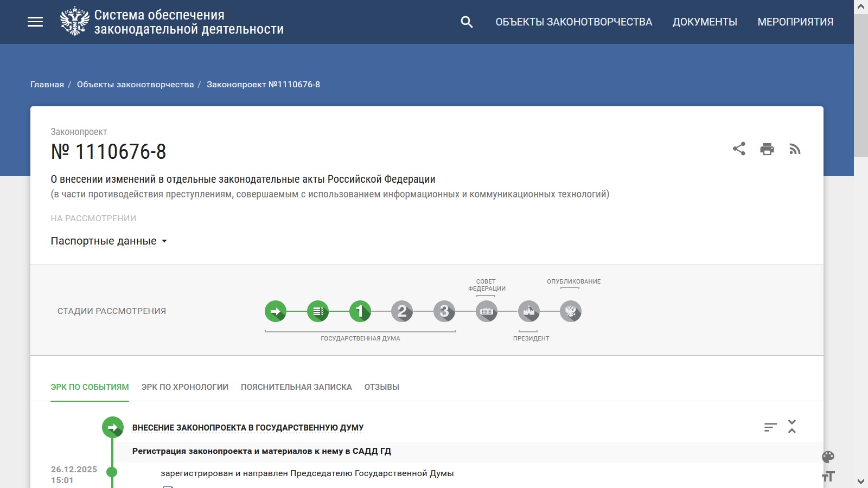Switch to the ЭРК ПО ХРОНОЛОГИИ tab
This screenshot has height=488, width=868.
pyautogui.click(x=185, y=387)
